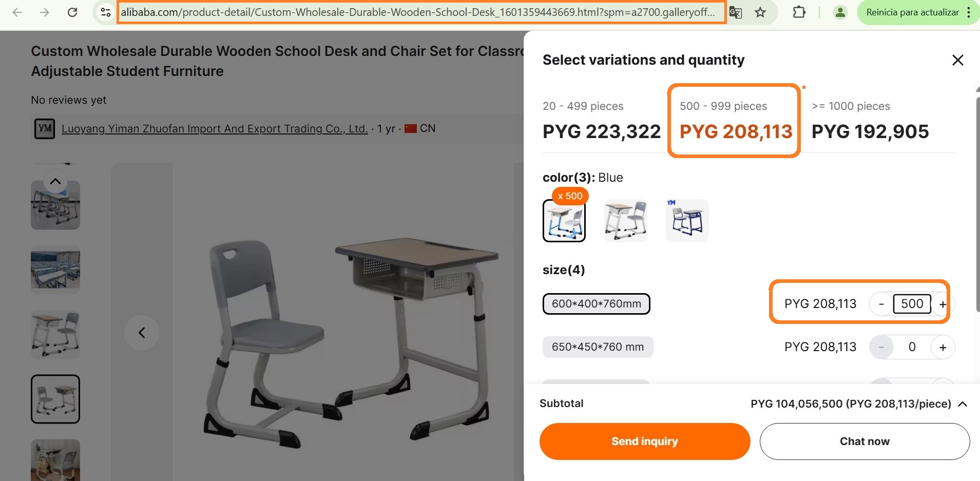Open the browser extensions puzzle icon
Image resolution: width=980 pixels, height=481 pixels.
click(799, 12)
